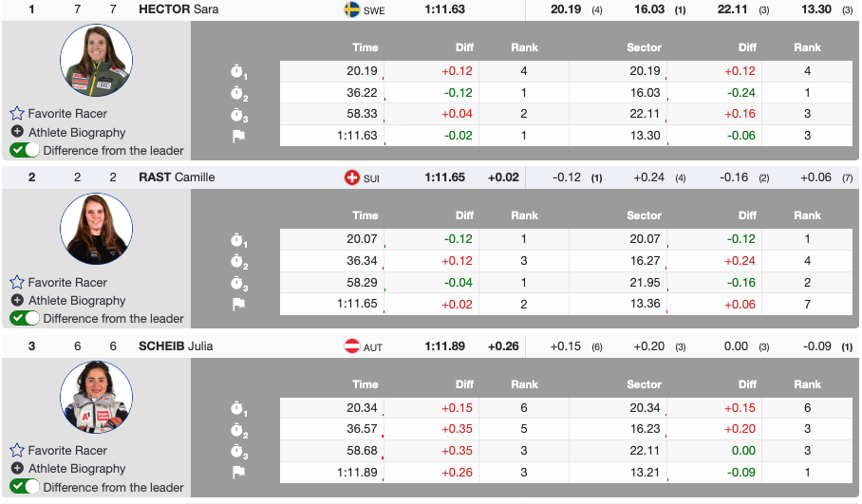
Task: Click plus icon for Camille Rast's biography
Action: pyautogui.click(x=17, y=300)
